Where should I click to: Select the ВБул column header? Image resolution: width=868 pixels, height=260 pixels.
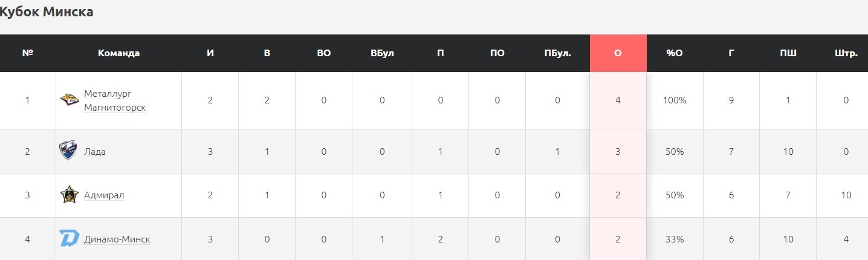[x=382, y=53]
